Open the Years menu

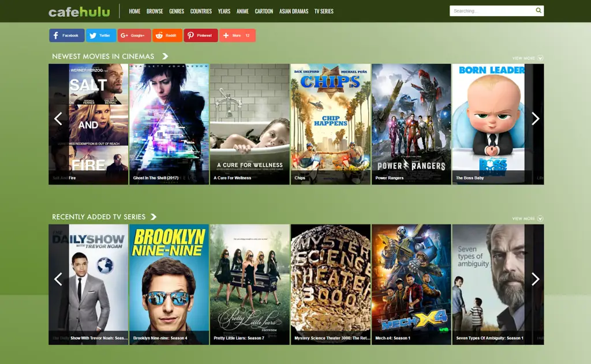[x=224, y=12]
